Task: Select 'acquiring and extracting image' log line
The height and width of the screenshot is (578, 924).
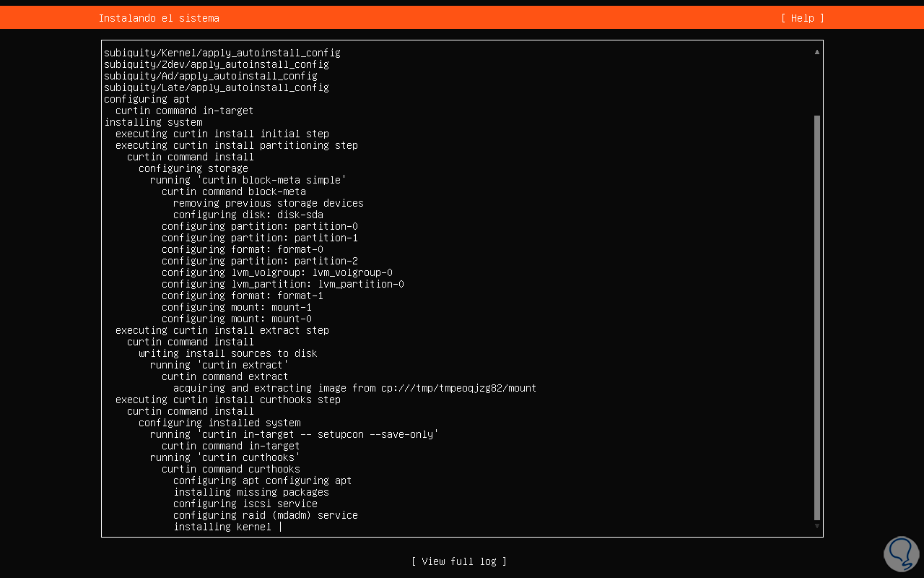Action: tap(354, 388)
